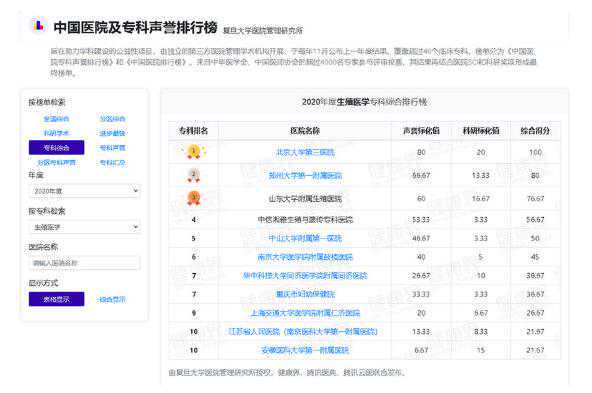Screen dimensions: 592x393
Task: Click the colorful site logo icon
Action: pos(39,26)
